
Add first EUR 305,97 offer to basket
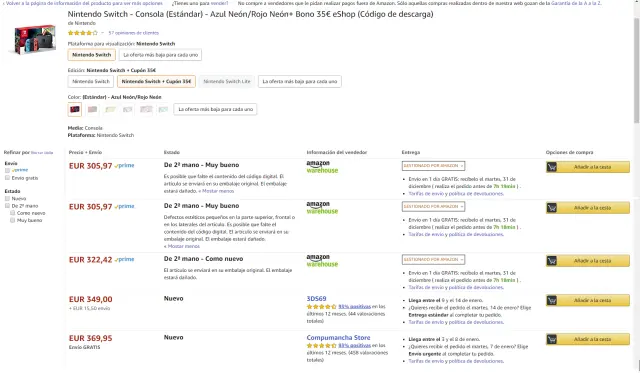(588, 167)
